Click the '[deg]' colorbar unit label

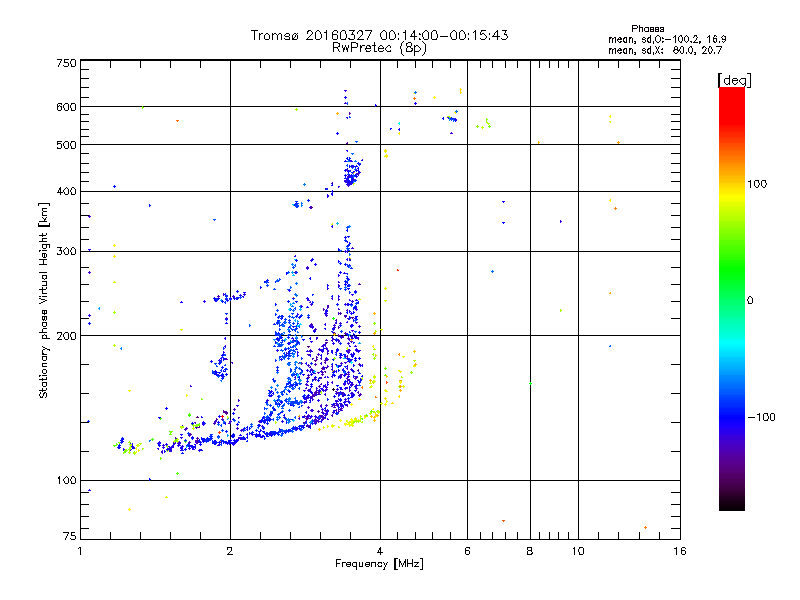pos(734,80)
